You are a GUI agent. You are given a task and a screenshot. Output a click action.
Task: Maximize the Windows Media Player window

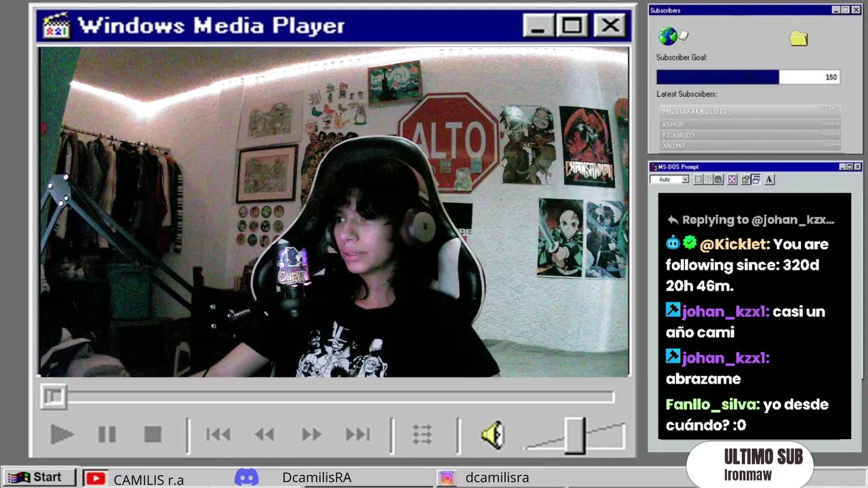click(573, 26)
